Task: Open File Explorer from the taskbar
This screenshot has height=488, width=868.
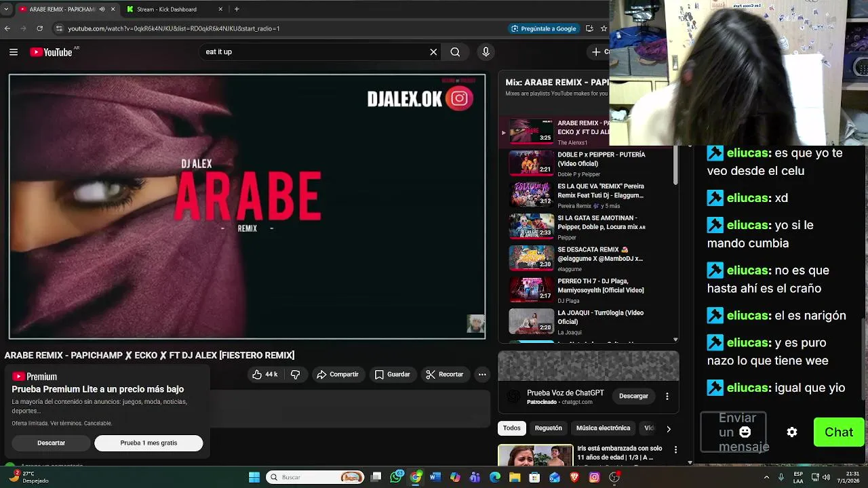Action: 515,477
